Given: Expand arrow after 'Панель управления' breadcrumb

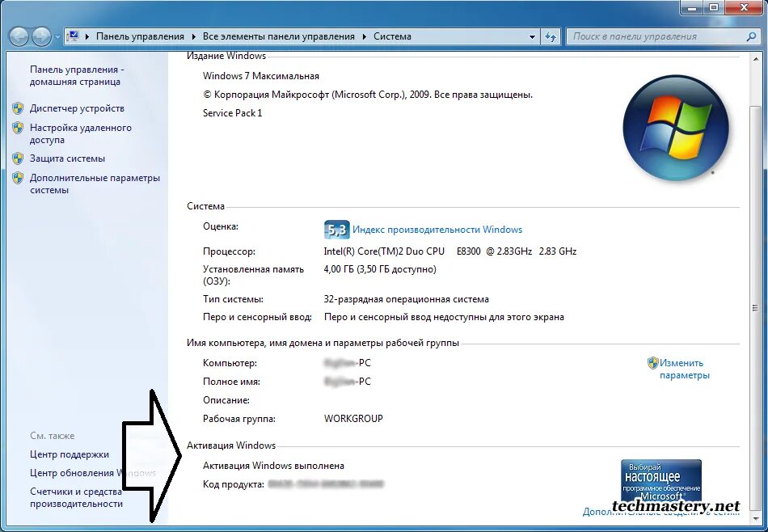Looking at the screenshot, I should 193,36.
